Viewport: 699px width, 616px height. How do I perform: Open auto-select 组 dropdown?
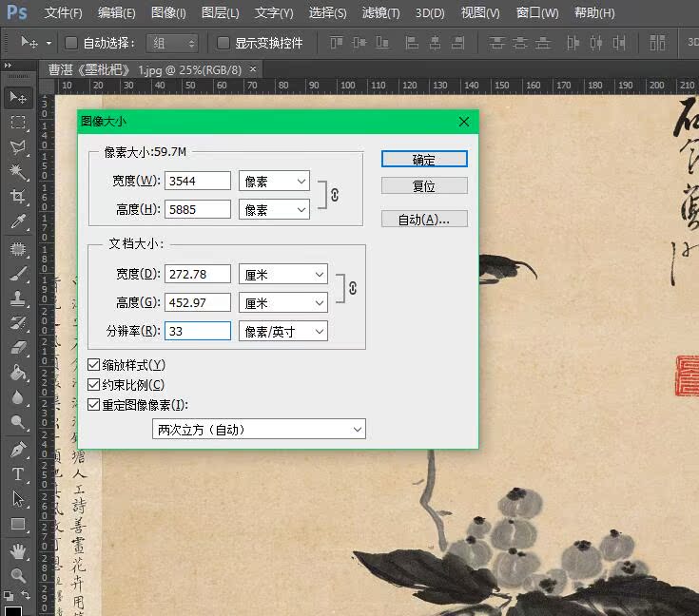pos(172,43)
